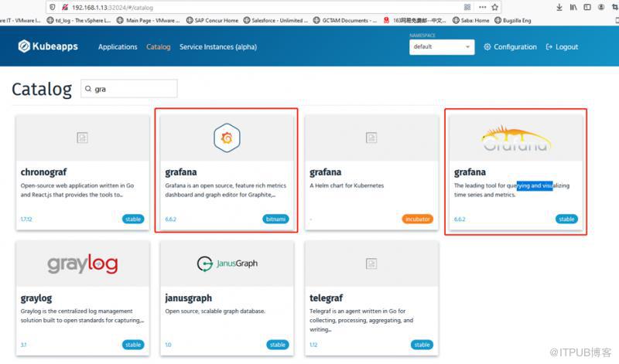Click the bitnami tag on grafana card
Screen dimensions: 619x364
pyautogui.click(x=275, y=219)
